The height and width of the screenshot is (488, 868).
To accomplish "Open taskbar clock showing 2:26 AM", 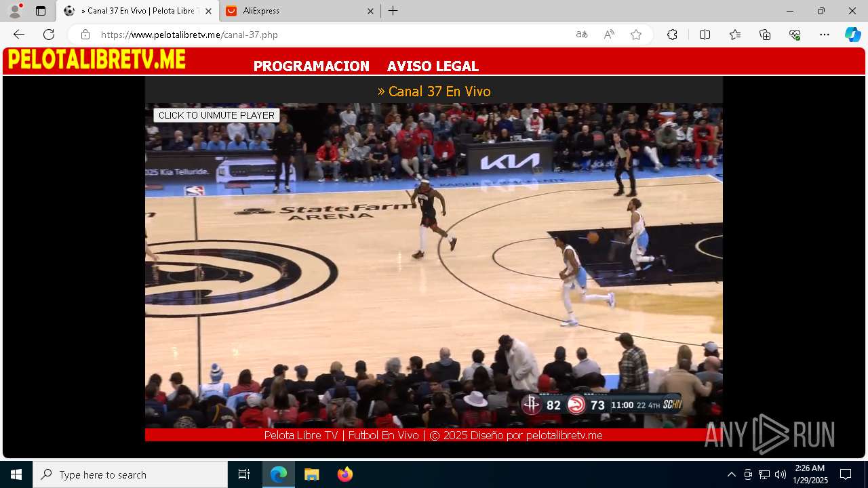I will pyautogui.click(x=810, y=474).
